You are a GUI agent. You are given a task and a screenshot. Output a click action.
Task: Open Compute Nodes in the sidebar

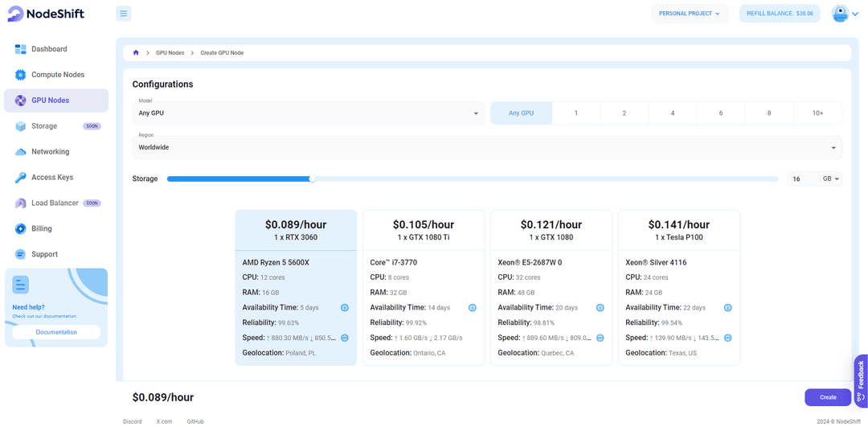56,75
